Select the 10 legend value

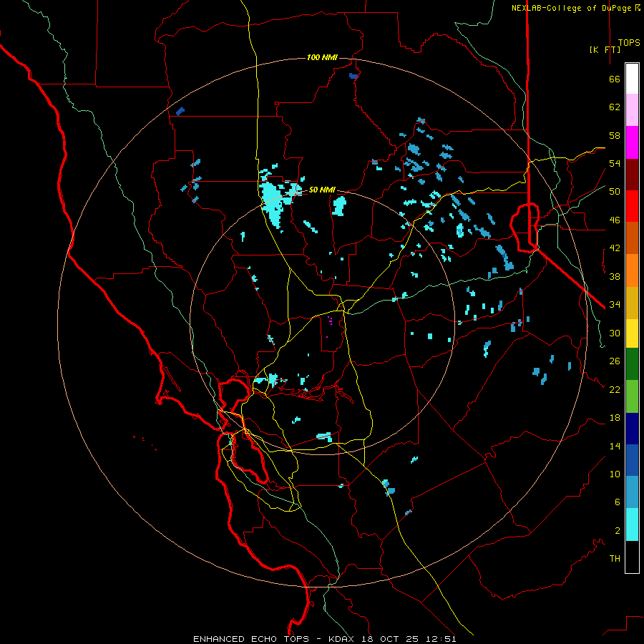pyautogui.click(x=615, y=474)
